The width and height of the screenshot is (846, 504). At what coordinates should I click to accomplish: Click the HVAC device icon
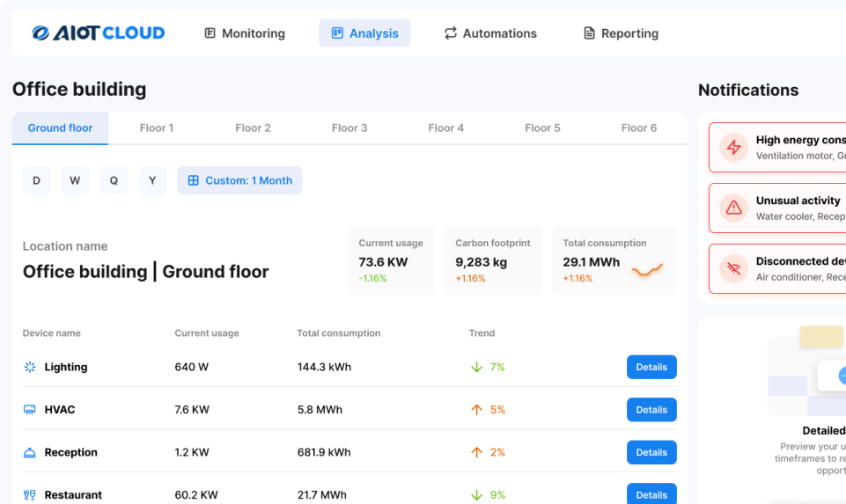(x=30, y=410)
